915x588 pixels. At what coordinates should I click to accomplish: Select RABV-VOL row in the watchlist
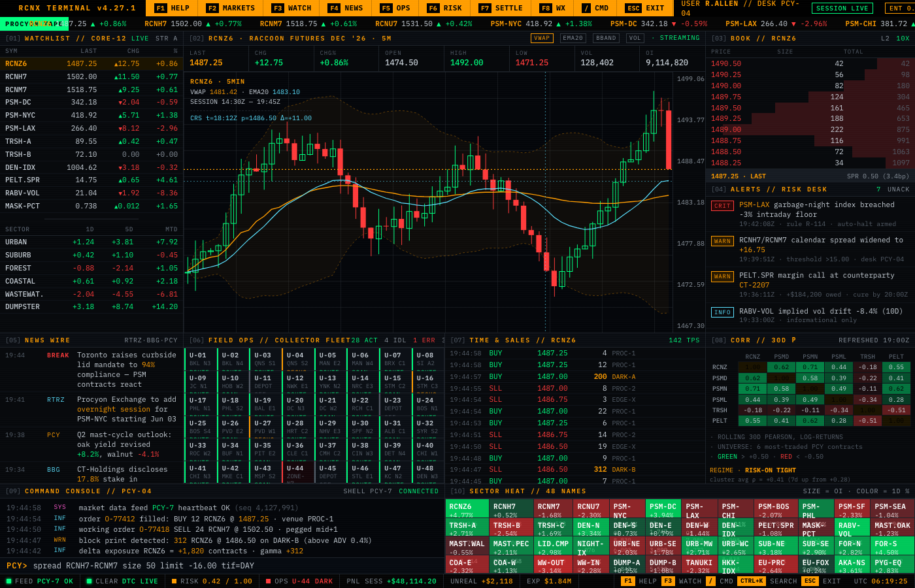(91, 193)
